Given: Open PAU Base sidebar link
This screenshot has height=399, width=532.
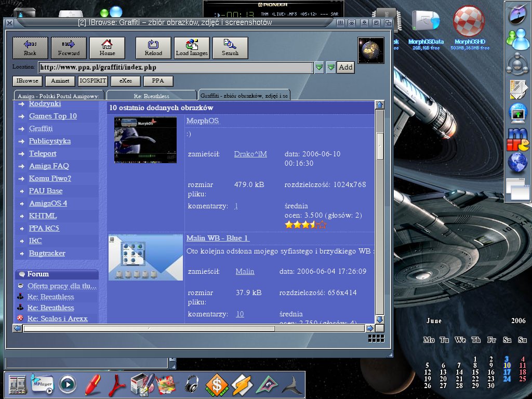Looking at the screenshot, I should tap(46, 191).
